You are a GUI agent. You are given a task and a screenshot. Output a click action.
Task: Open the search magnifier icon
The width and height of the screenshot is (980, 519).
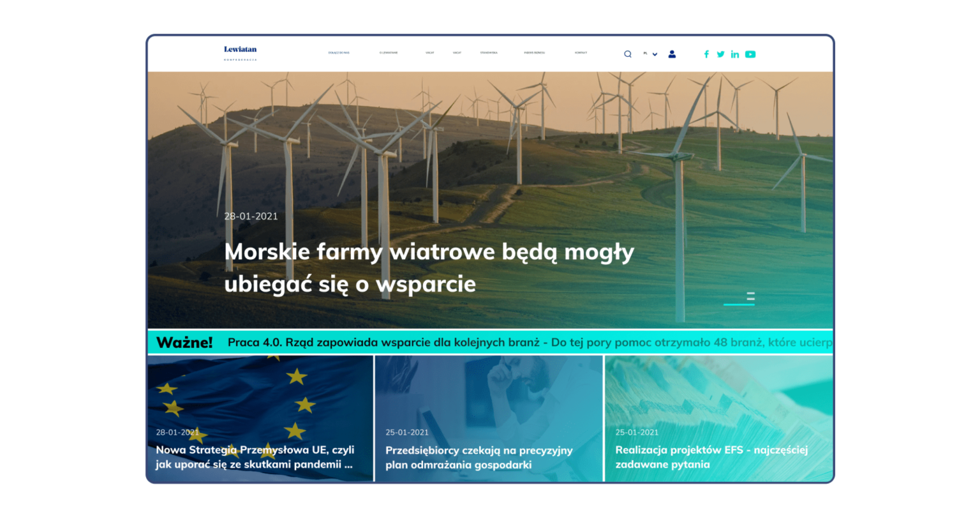(x=628, y=54)
